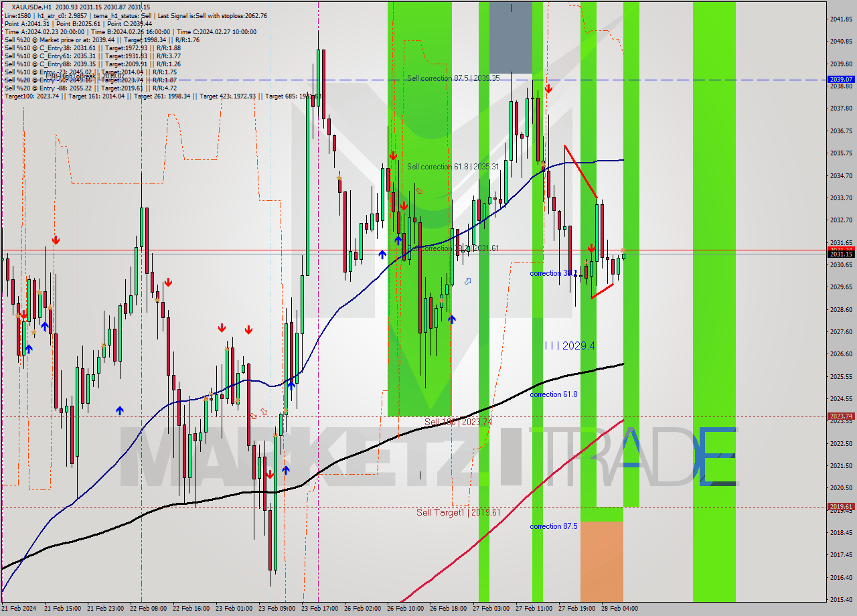This screenshot has width=857, height=616.
Task: Click the '22 Feb 08:00' time axis label
Action: (x=148, y=609)
